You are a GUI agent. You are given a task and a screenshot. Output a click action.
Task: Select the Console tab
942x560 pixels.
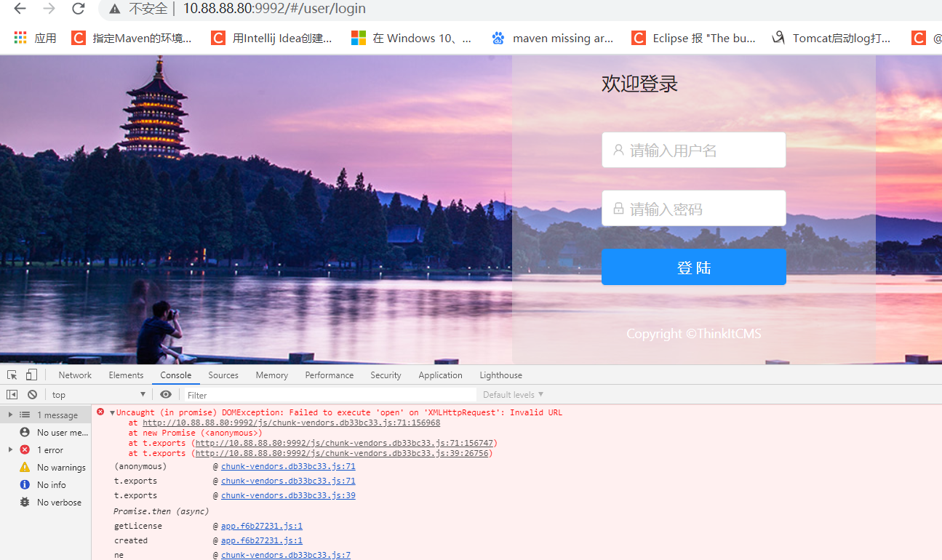pyautogui.click(x=176, y=375)
